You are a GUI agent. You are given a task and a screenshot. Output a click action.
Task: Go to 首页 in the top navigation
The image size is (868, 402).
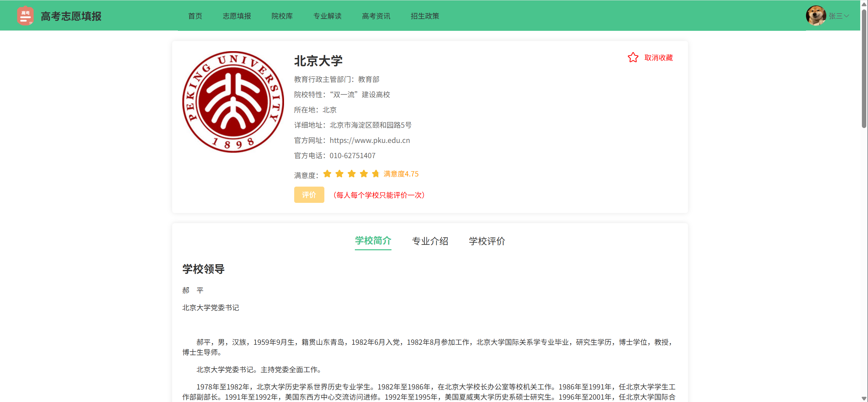pos(195,16)
